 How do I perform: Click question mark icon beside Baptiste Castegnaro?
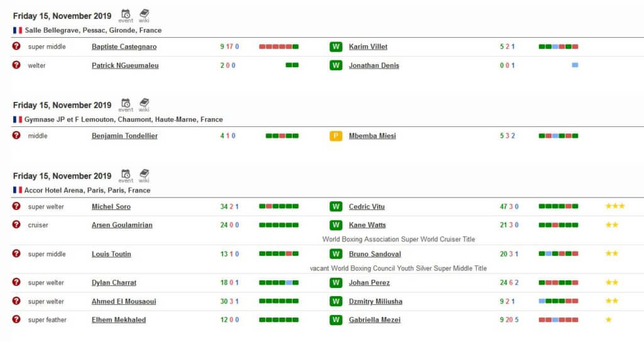point(16,47)
